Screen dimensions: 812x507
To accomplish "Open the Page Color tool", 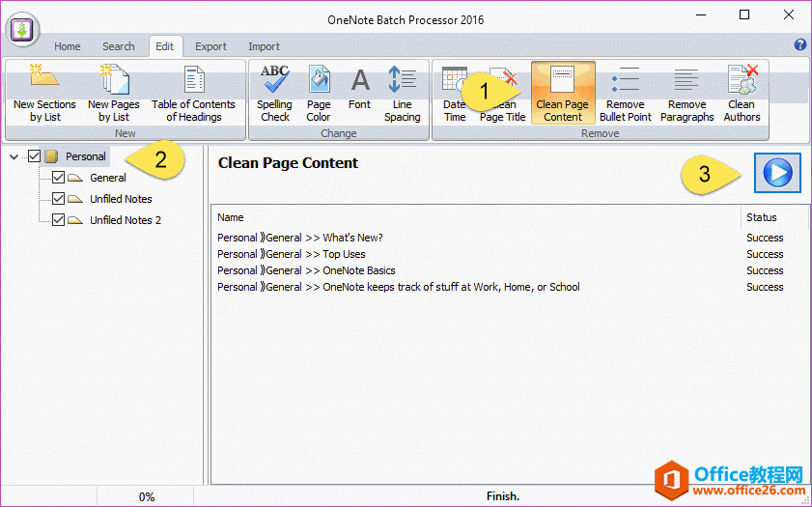I will (319, 94).
